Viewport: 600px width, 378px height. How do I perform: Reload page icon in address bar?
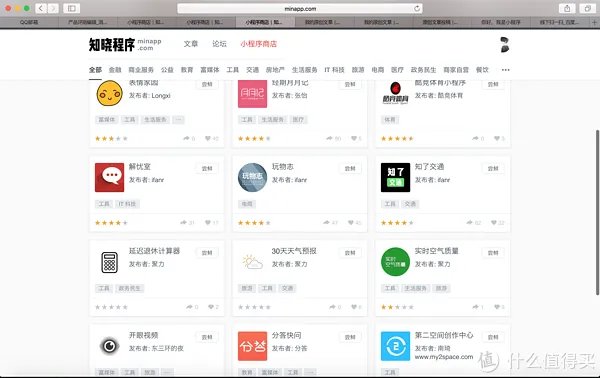[x=417, y=8]
